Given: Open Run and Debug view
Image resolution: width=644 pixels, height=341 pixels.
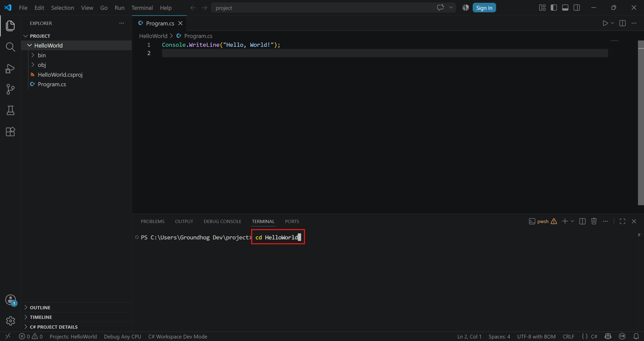Looking at the screenshot, I should tap(10, 69).
